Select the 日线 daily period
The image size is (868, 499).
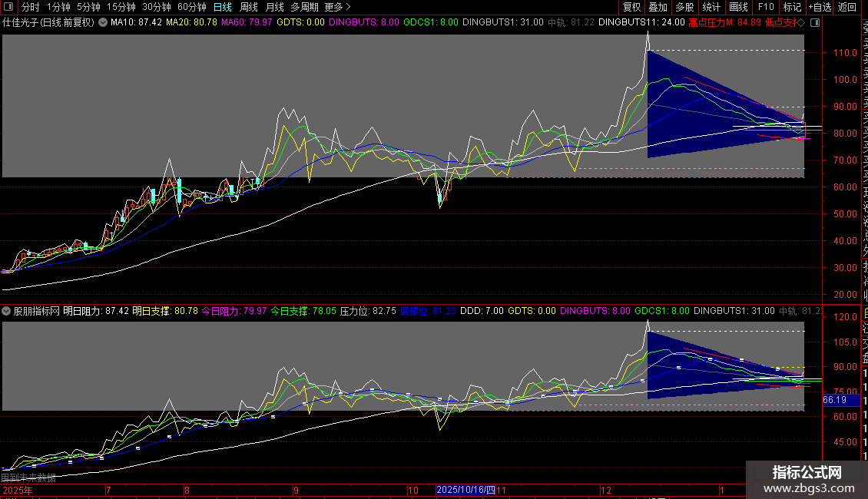tap(223, 7)
